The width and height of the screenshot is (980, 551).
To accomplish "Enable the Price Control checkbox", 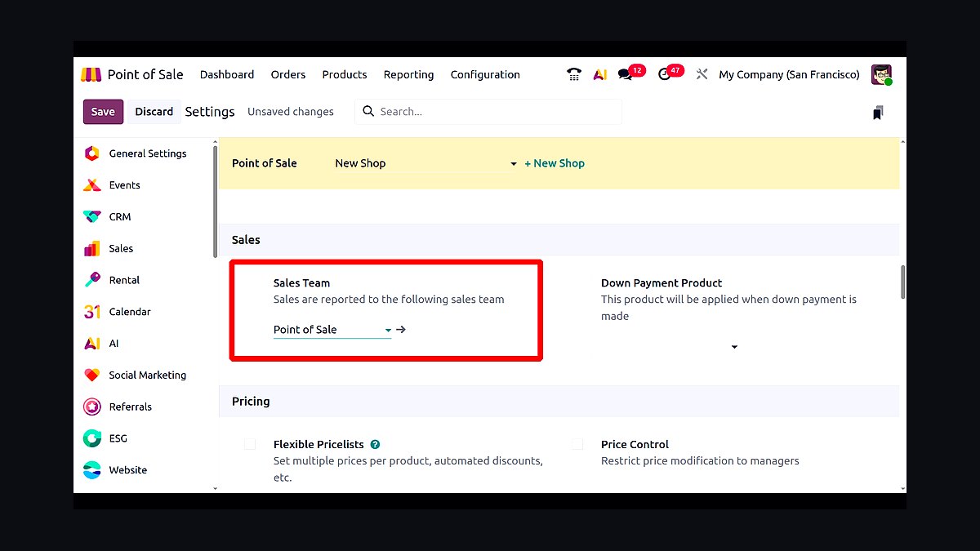I will pyautogui.click(x=577, y=444).
